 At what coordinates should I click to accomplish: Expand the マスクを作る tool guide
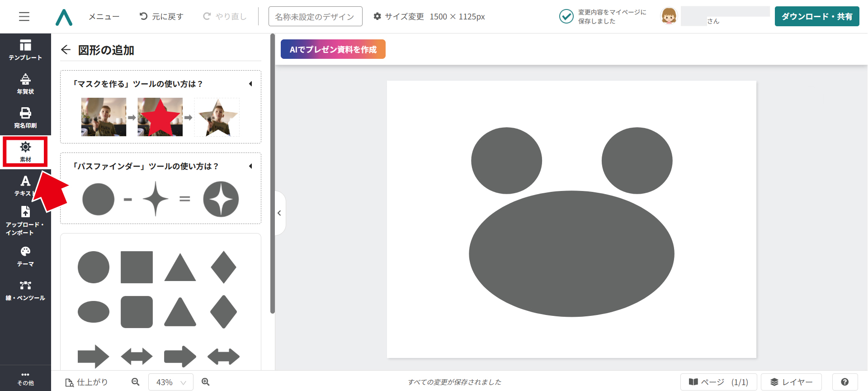[x=250, y=84]
